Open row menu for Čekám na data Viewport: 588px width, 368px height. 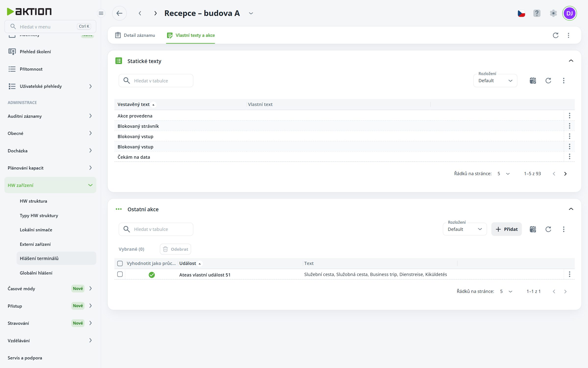click(569, 157)
